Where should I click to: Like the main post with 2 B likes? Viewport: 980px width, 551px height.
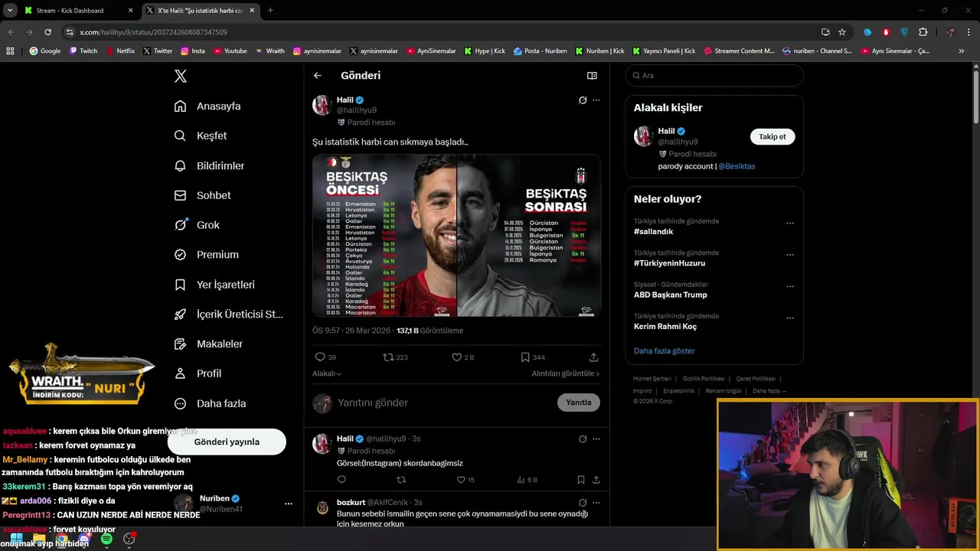457,357
